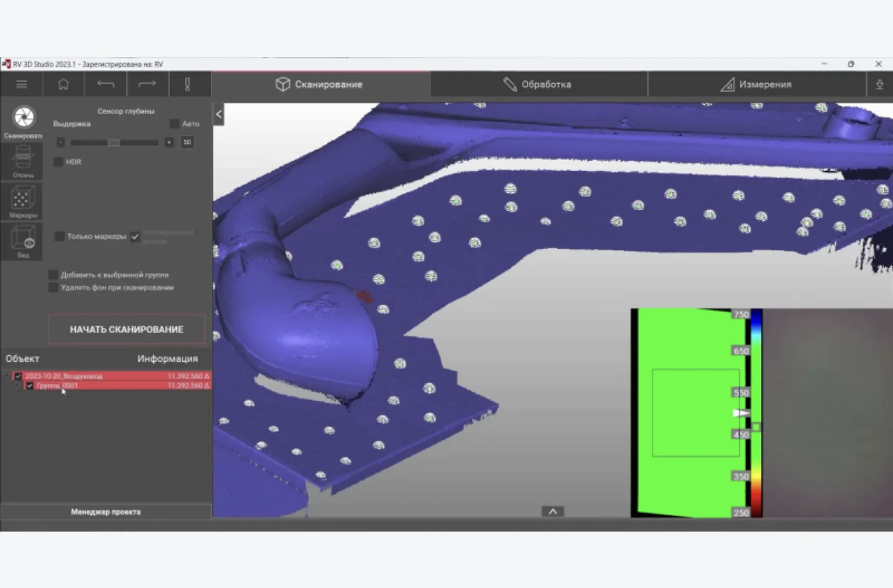
Task: Enable Добавить к выбранной группе checkbox
Action: [x=53, y=275]
